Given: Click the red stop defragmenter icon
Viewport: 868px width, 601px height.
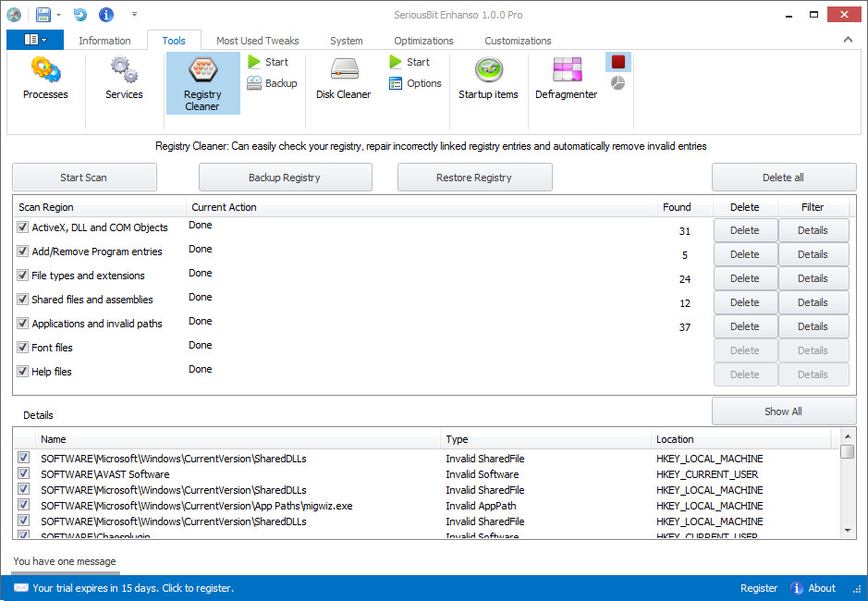Looking at the screenshot, I should click(x=618, y=62).
